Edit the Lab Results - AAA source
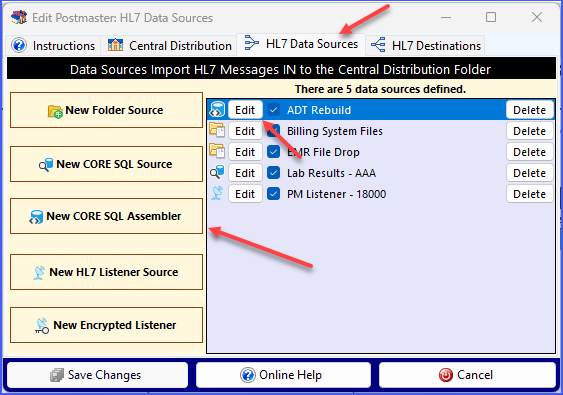Image resolution: width=563 pixels, height=395 pixels. [245, 173]
